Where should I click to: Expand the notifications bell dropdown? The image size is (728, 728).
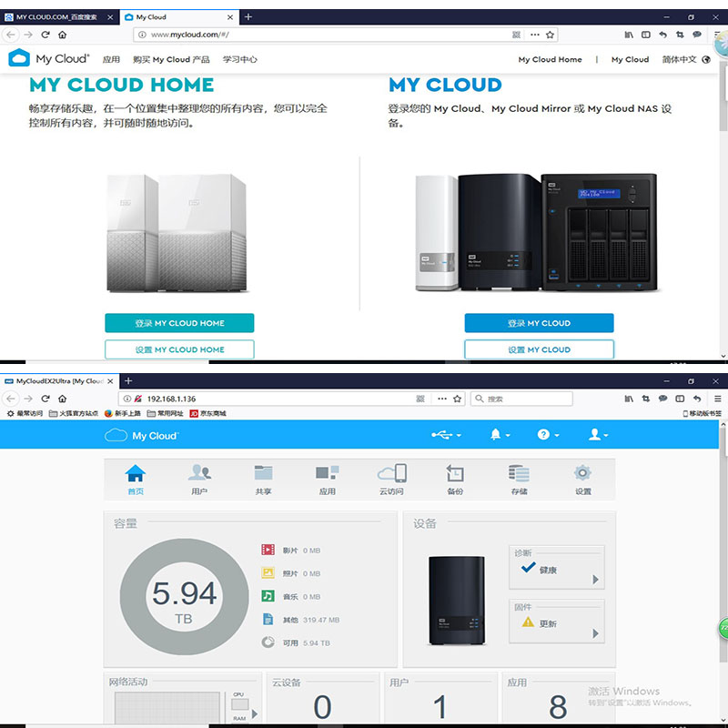click(x=500, y=435)
